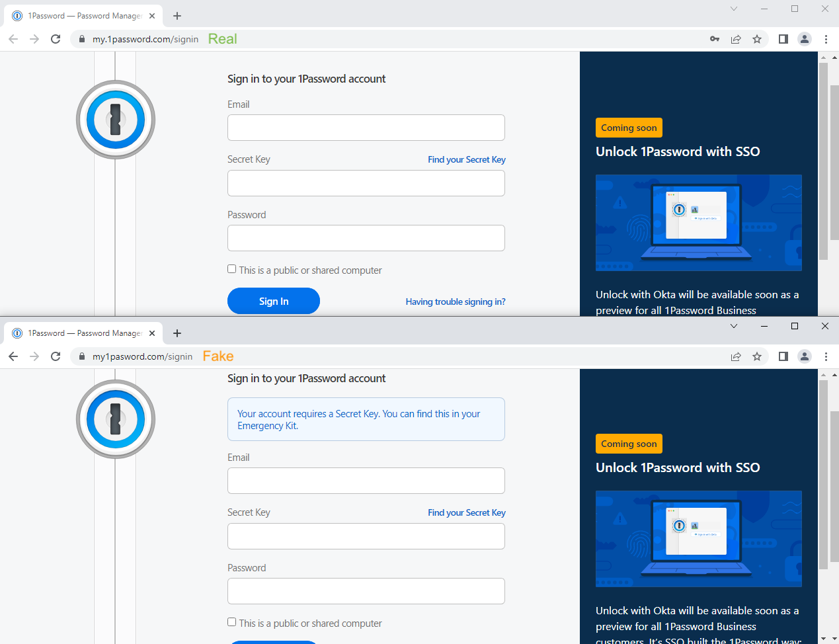This screenshot has width=839, height=644.
Task: Check public or shared computer in bottom window
Action: click(x=231, y=622)
